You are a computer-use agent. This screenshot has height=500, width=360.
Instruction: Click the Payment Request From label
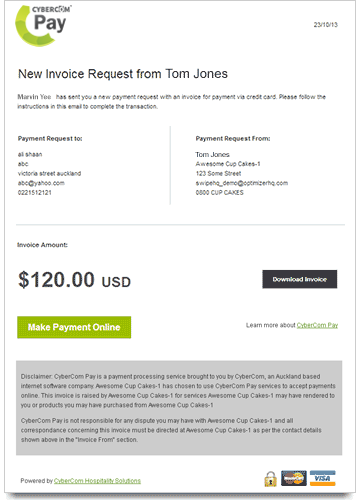pyautogui.click(x=233, y=139)
